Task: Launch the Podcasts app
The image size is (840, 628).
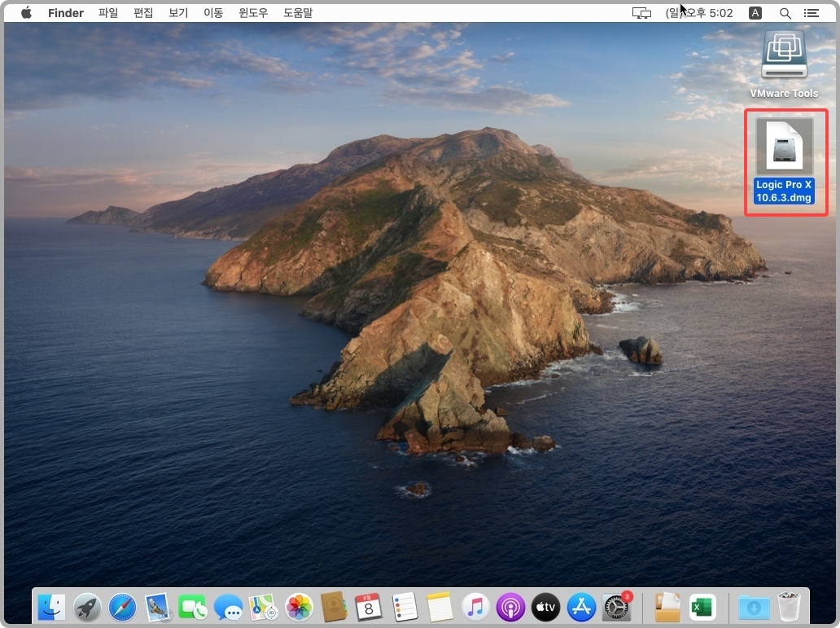Action: (510, 608)
